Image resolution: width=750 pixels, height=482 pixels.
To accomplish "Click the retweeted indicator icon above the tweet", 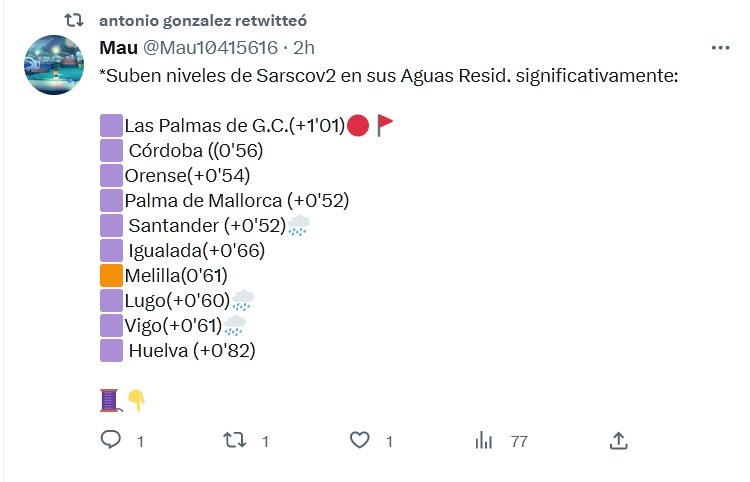I will [x=73, y=21].
